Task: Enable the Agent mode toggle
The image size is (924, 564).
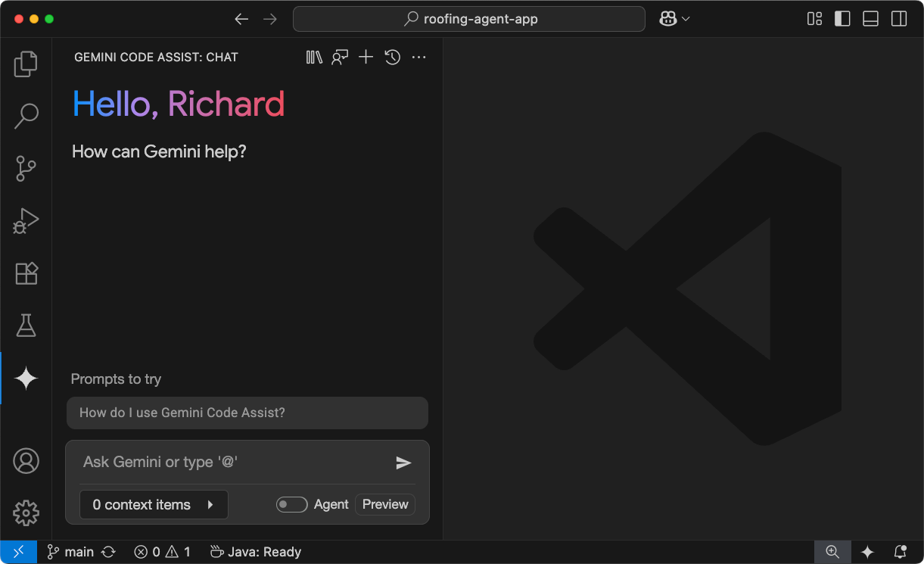Action: [291, 505]
